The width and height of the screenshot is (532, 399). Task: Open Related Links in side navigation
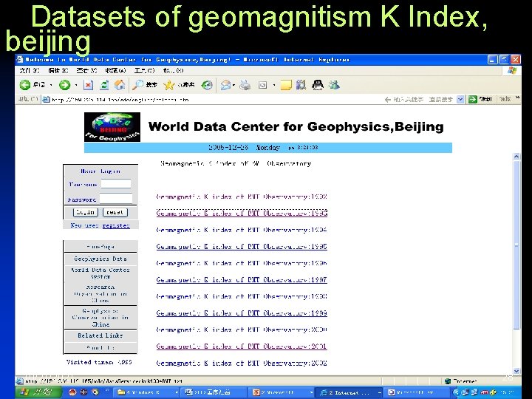(x=100, y=335)
